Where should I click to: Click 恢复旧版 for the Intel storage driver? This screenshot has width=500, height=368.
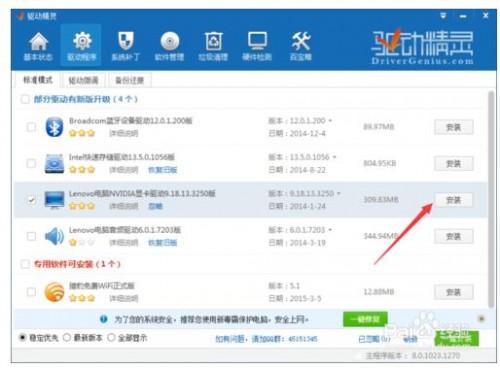tap(163, 170)
